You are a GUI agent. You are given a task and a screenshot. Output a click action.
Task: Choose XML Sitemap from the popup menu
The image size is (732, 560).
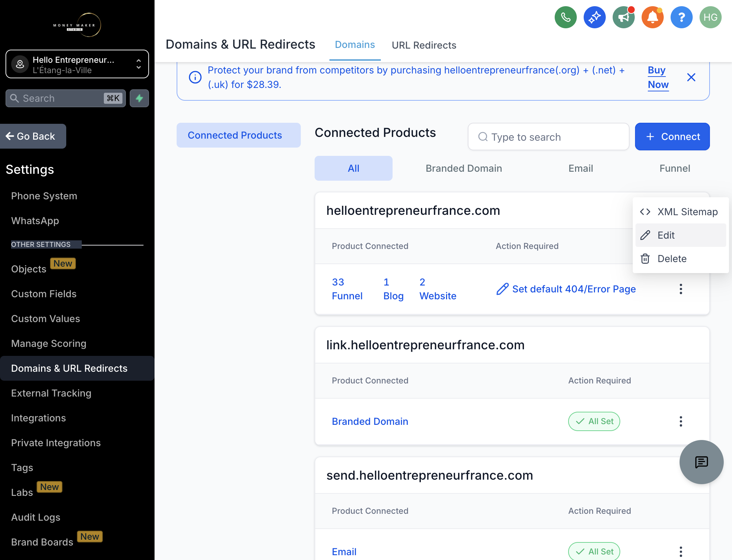coord(681,212)
